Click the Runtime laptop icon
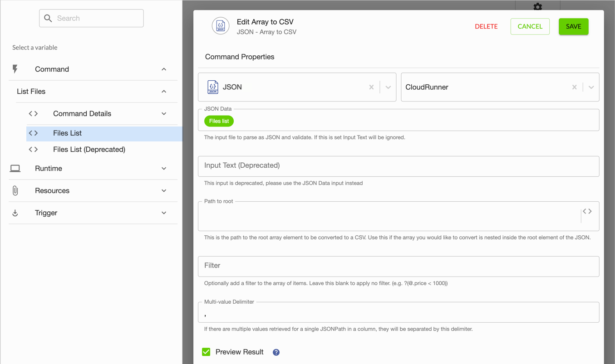 [15, 169]
